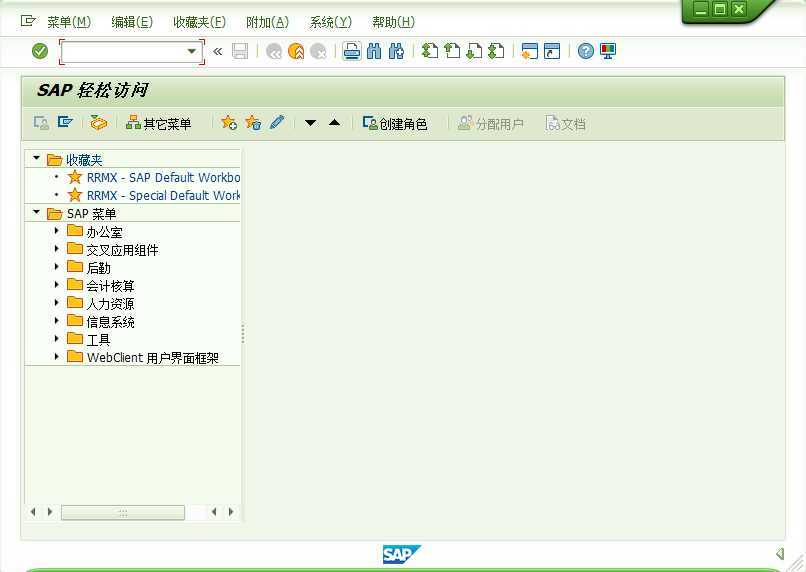Open the command field dropdown arrow
Screen dimensions: 806x572
(191, 51)
